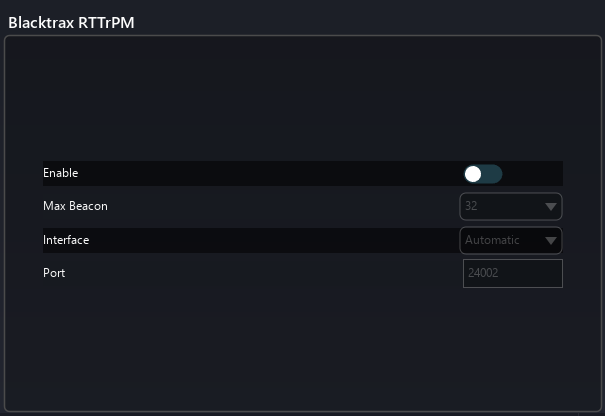Click into the Port input field
605x416 pixels.
tap(512, 273)
